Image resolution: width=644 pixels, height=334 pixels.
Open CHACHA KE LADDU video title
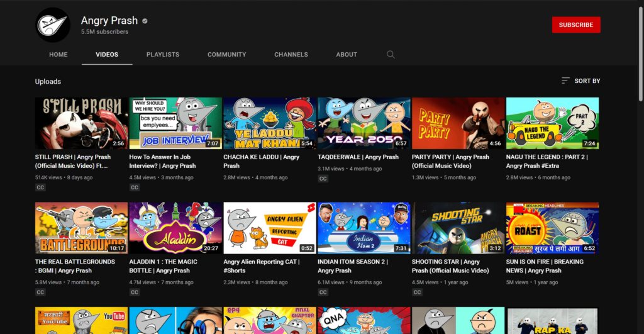[x=261, y=162]
